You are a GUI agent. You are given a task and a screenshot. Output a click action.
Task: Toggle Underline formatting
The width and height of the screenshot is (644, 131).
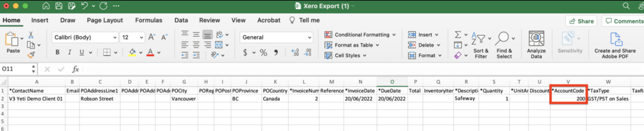pyautogui.click(x=82, y=52)
